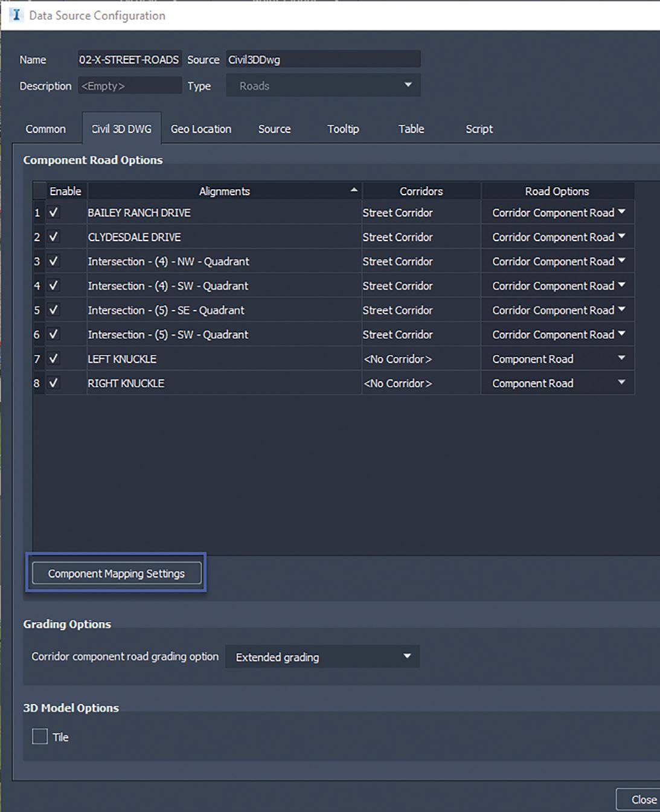Open the Geo Location tab
Image resolution: width=660 pixels, height=812 pixels.
tap(201, 129)
